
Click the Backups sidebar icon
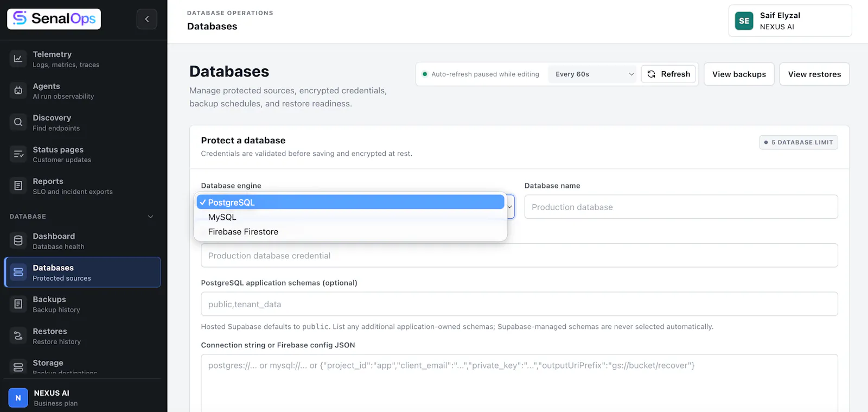18,304
